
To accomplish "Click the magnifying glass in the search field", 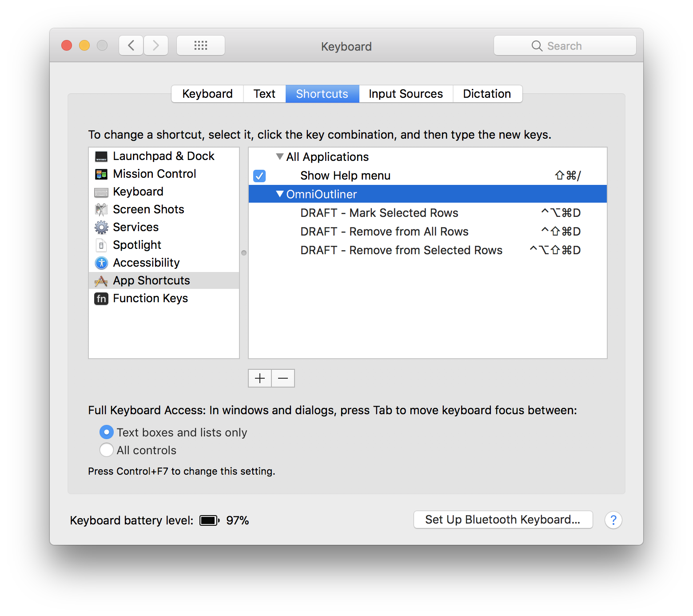I will tap(537, 46).
